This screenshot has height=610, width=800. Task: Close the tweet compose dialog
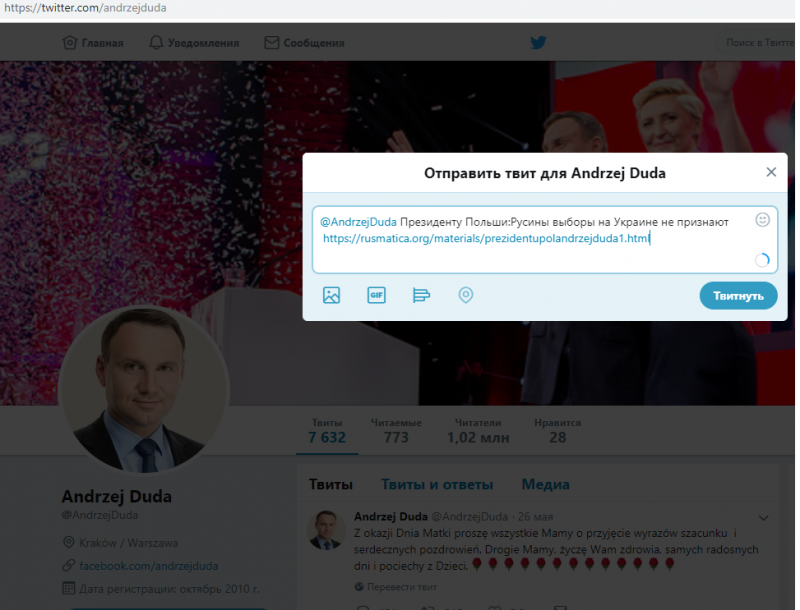pyautogui.click(x=771, y=172)
